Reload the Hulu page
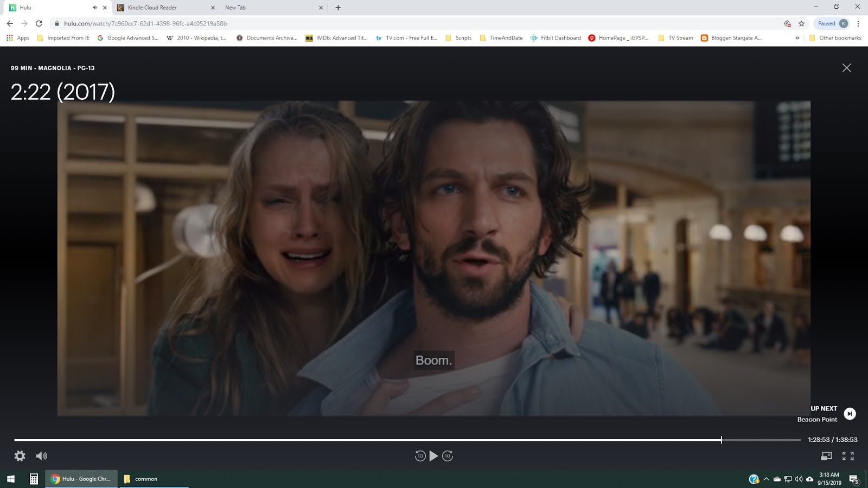The image size is (868, 488). (39, 23)
